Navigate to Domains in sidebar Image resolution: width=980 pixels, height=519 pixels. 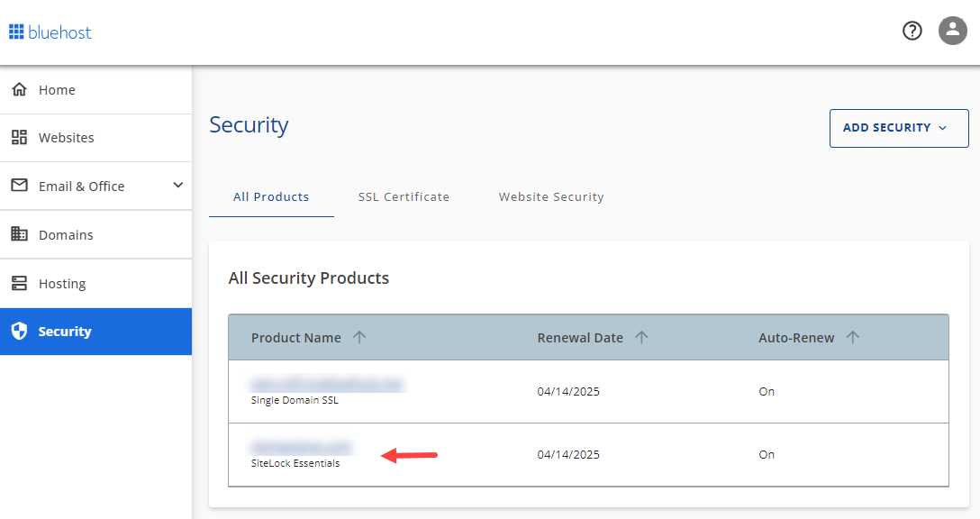coord(95,234)
